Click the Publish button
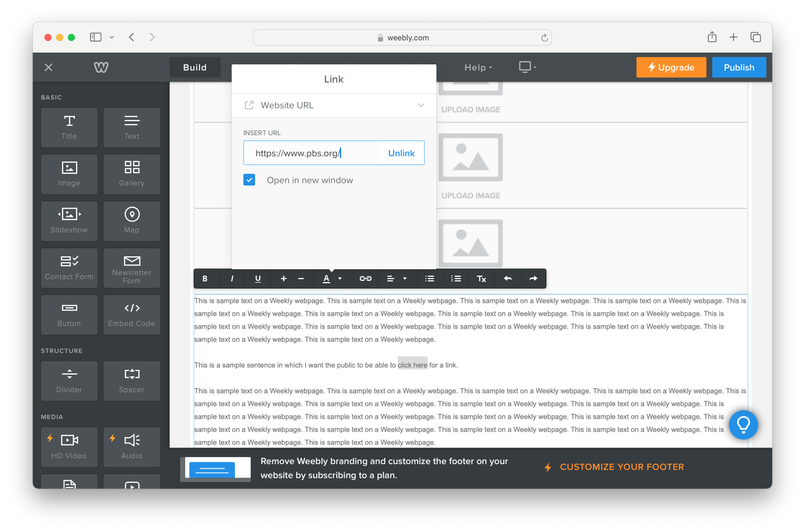Image resolution: width=805 pixels, height=532 pixels. (739, 67)
